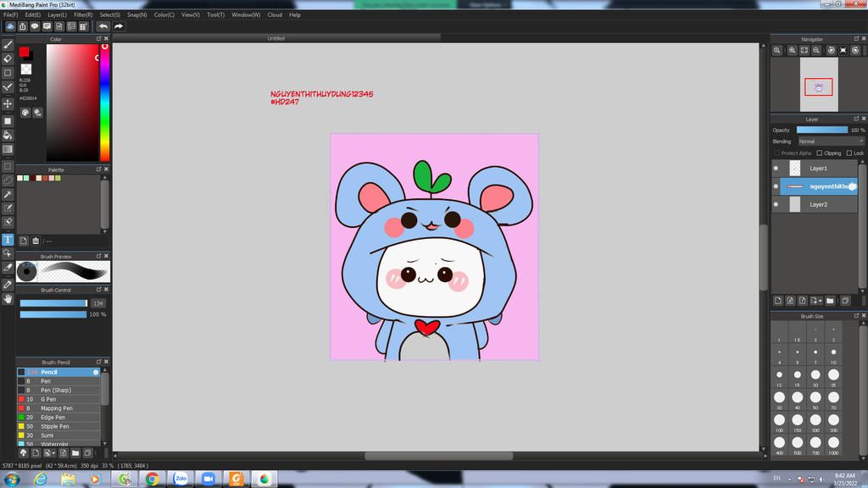This screenshot has height=488, width=868.
Task: Select the Pen brush in brush list
Action: [58, 381]
